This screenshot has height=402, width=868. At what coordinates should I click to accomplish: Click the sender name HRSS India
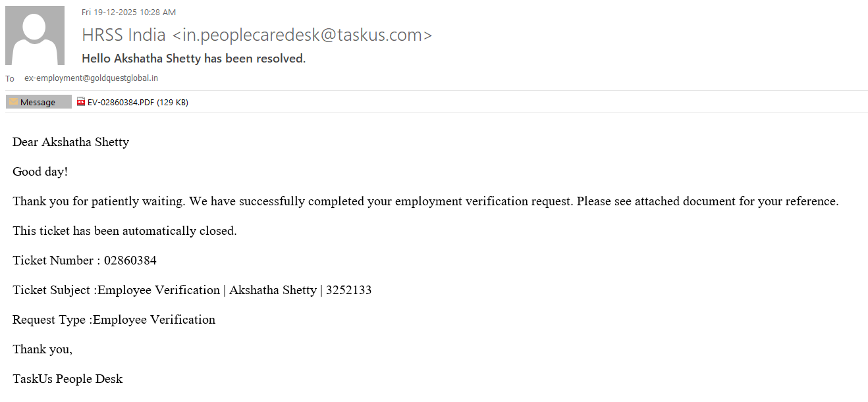click(x=124, y=35)
